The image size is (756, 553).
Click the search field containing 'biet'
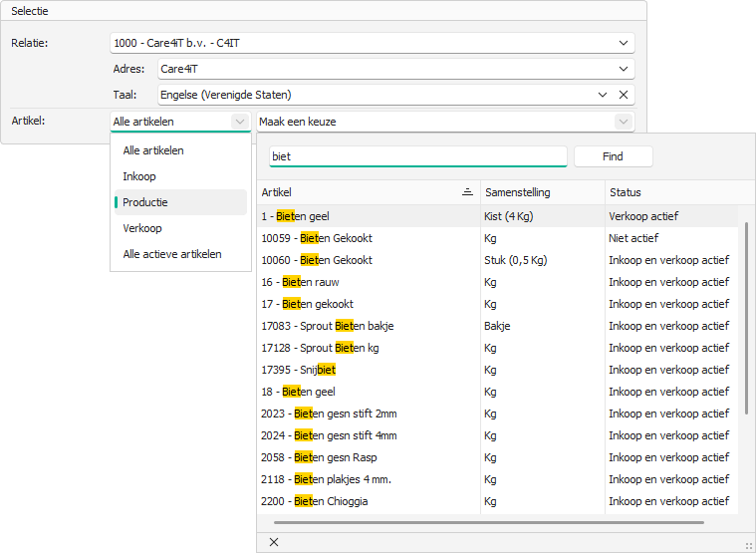click(x=416, y=156)
